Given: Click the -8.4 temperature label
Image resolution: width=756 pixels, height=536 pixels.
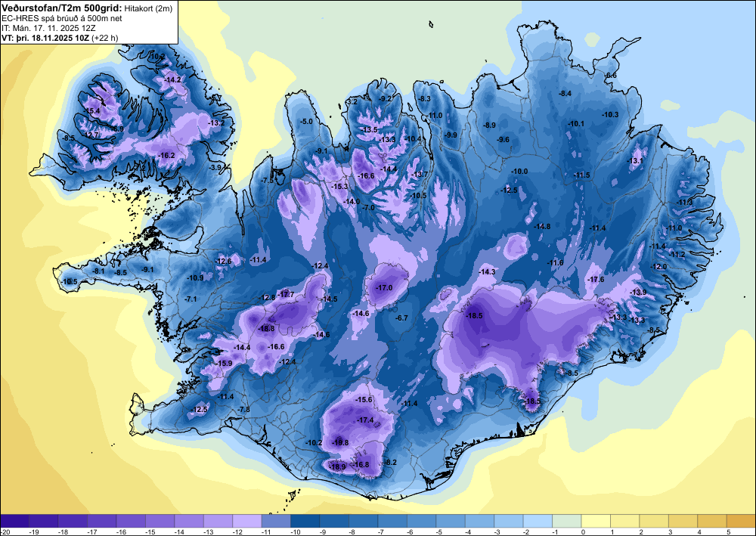Looking at the screenshot, I should click(565, 94).
